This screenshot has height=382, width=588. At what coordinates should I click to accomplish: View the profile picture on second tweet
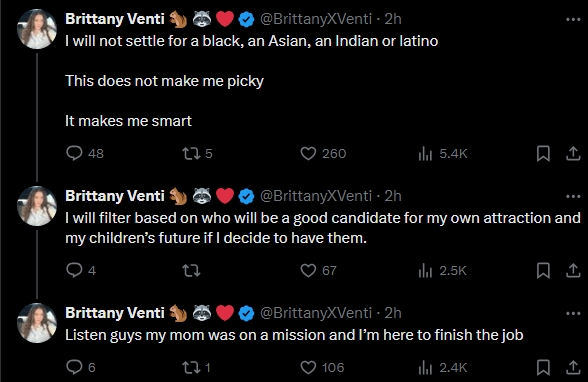[x=37, y=206]
